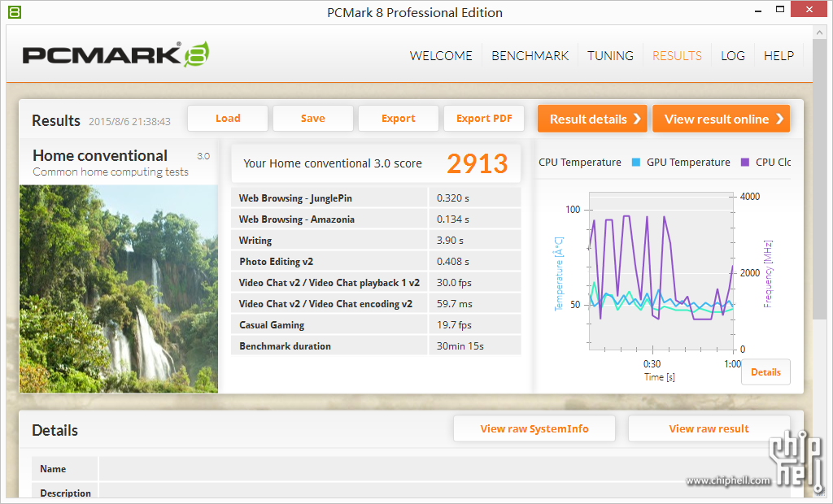Save the current result

[313, 119]
